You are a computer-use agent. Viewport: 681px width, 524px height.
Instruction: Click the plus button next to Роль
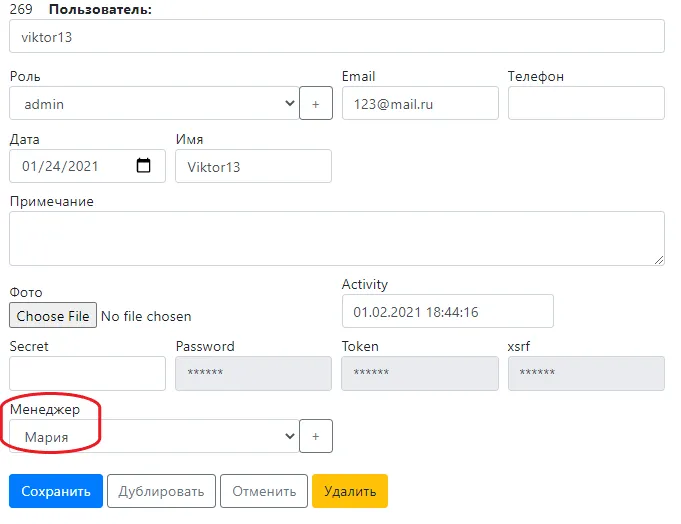(x=316, y=103)
